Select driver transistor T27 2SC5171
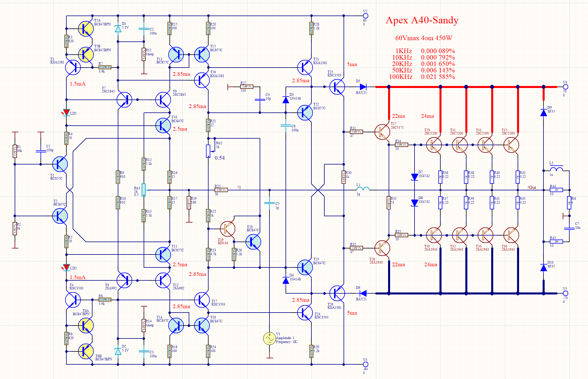The width and height of the screenshot is (588, 379). pyautogui.click(x=382, y=132)
